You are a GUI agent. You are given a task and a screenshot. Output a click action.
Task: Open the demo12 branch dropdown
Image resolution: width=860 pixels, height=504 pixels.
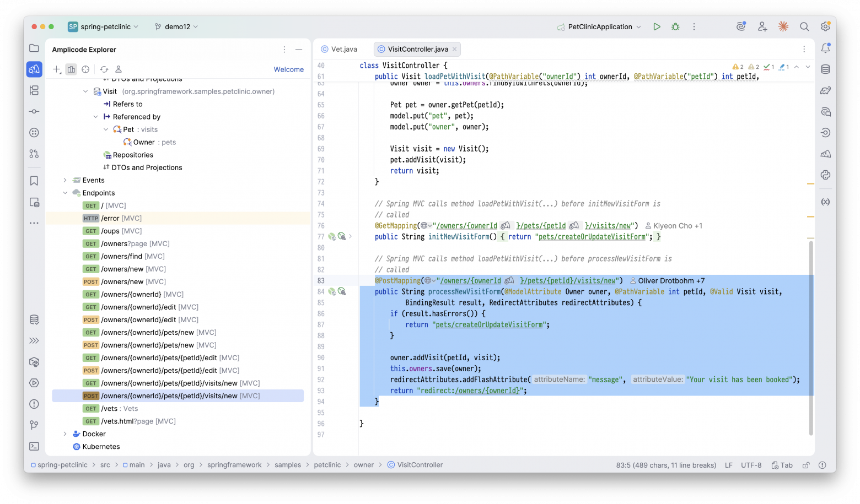click(176, 26)
